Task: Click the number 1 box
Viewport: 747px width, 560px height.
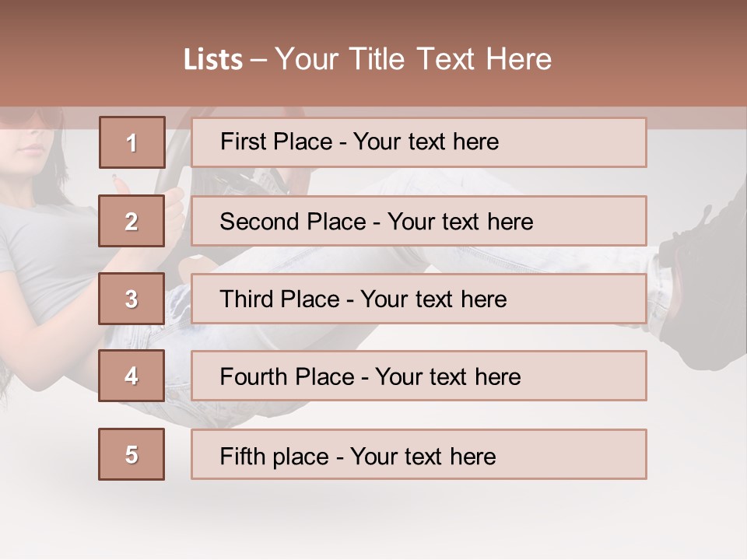Action: [x=132, y=142]
